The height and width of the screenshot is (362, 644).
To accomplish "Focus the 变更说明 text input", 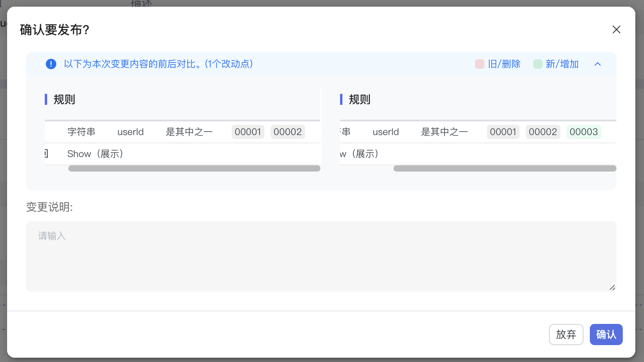I will coord(320,256).
